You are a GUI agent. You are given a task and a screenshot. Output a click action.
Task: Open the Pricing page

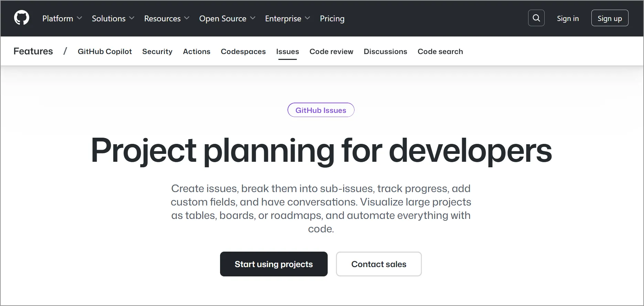click(x=332, y=19)
